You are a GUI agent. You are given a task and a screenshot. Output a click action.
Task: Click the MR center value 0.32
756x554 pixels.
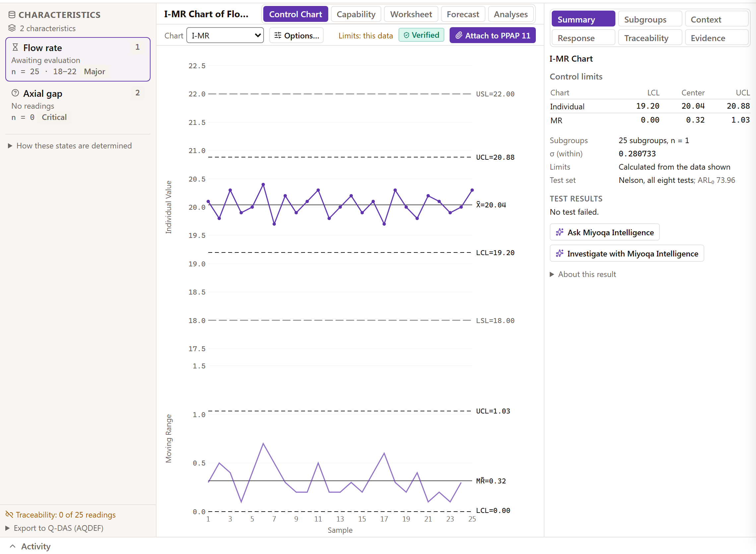pos(695,120)
